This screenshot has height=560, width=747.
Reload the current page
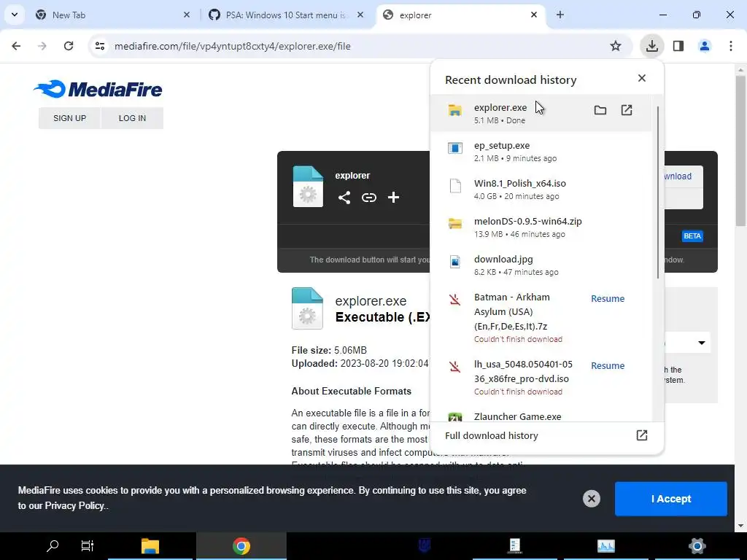[x=69, y=46]
